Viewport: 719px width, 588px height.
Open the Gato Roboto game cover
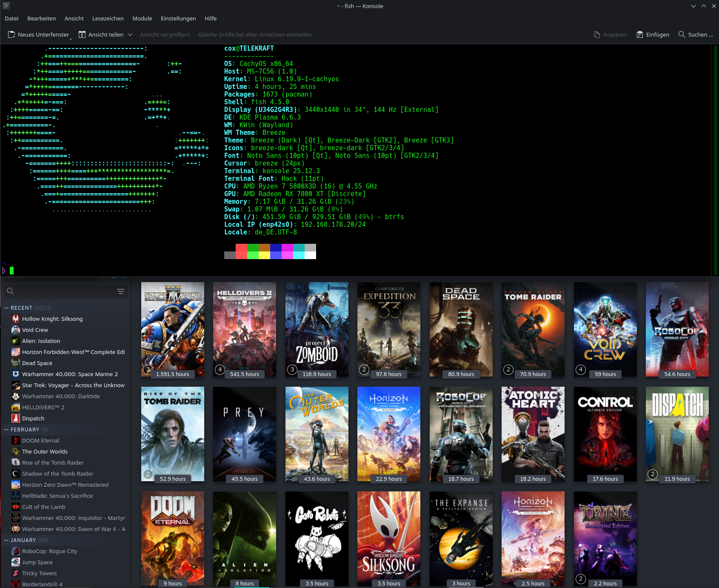(317, 539)
